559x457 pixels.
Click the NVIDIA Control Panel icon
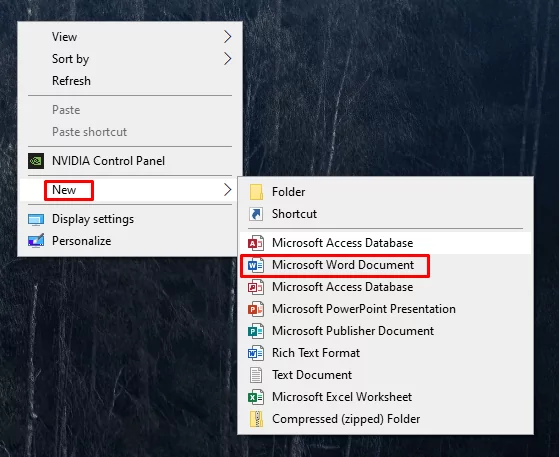pos(36,161)
